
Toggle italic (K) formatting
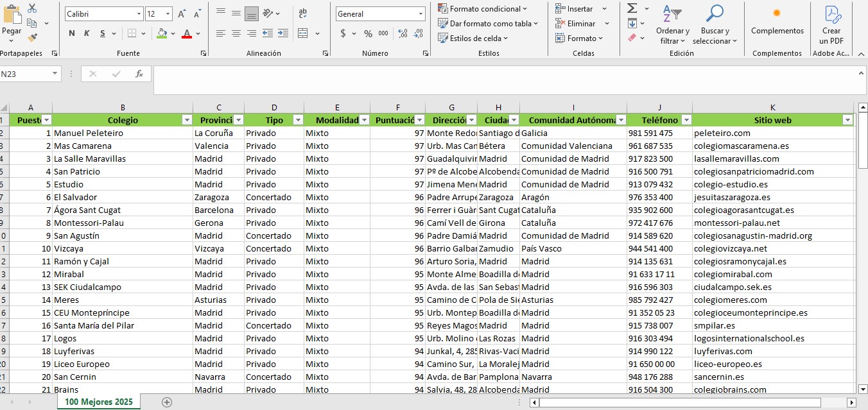click(86, 33)
